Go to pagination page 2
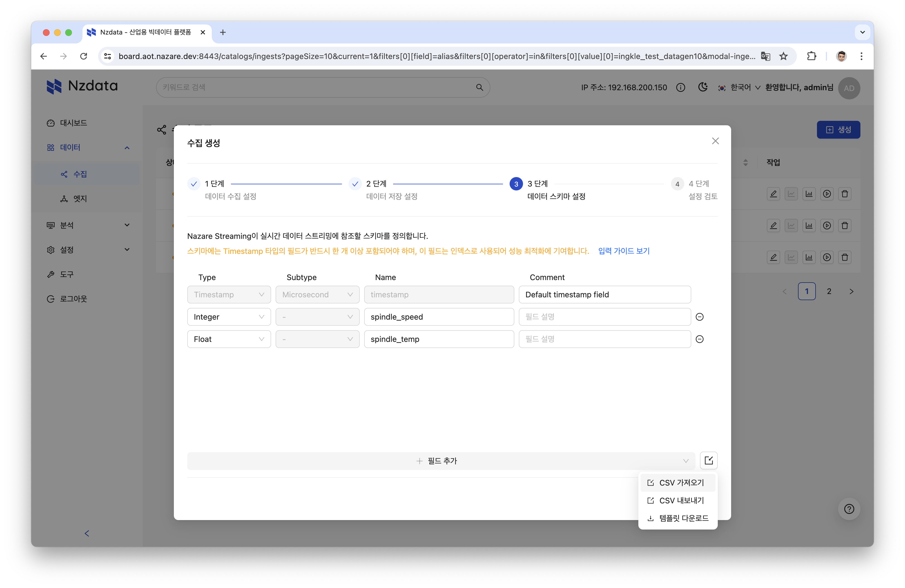This screenshot has height=588, width=905. 829,291
